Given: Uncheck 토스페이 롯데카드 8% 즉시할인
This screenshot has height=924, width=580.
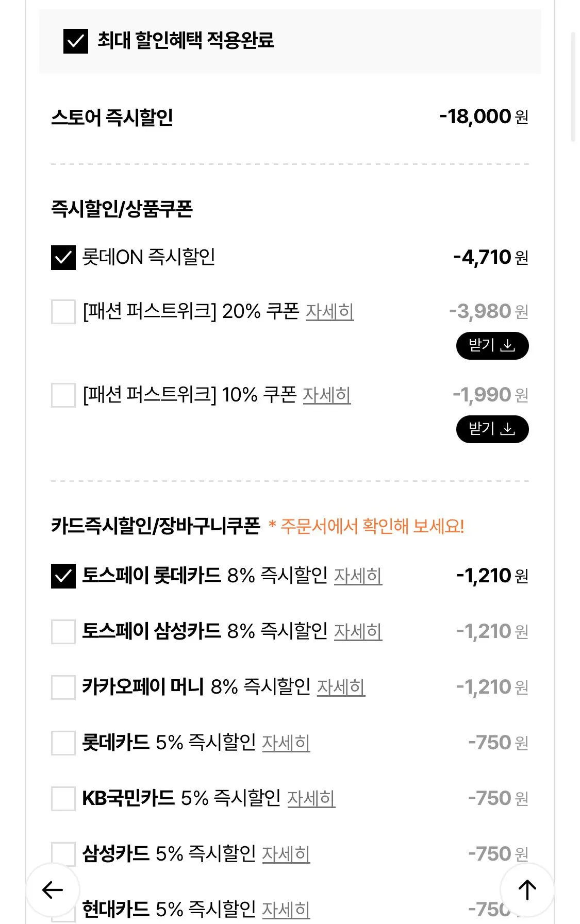Looking at the screenshot, I should (63, 576).
